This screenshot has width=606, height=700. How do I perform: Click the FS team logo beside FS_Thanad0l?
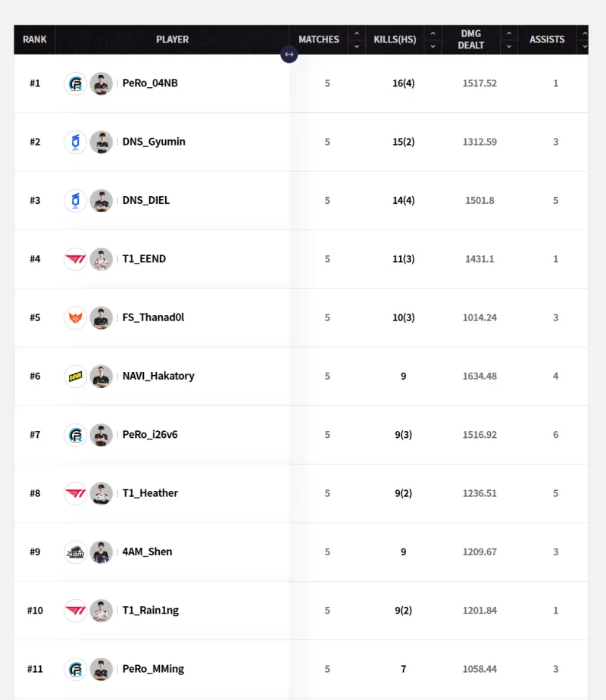(x=76, y=317)
